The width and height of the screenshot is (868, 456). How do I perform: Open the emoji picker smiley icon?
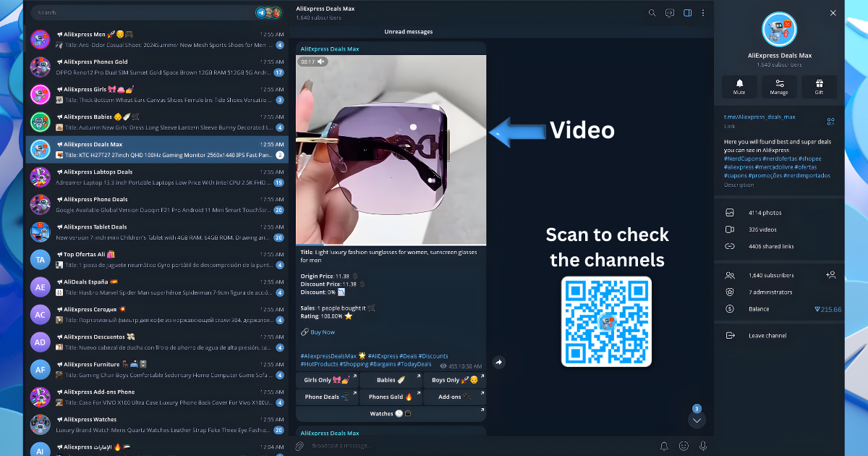click(x=684, y=446)
